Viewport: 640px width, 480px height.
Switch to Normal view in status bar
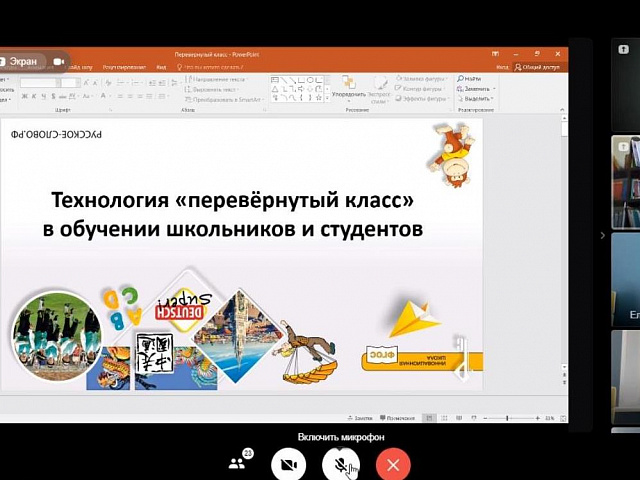coord(429,418)
